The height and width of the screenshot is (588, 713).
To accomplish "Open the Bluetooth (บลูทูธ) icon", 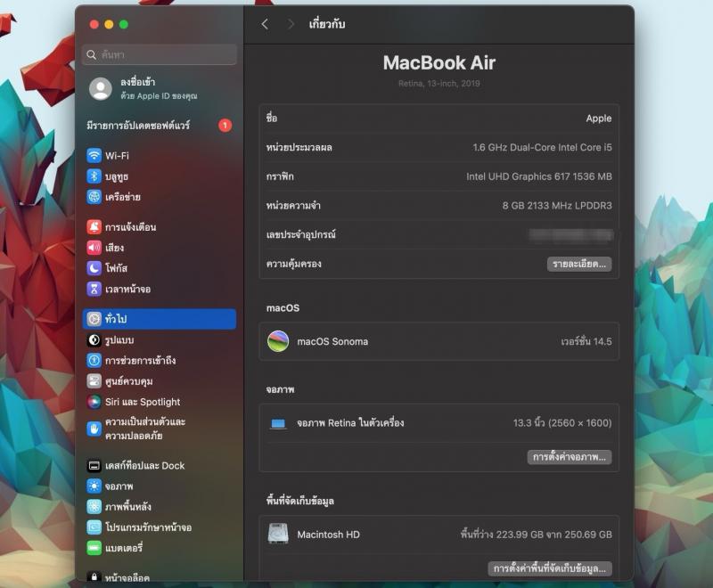I will point(94,176).
